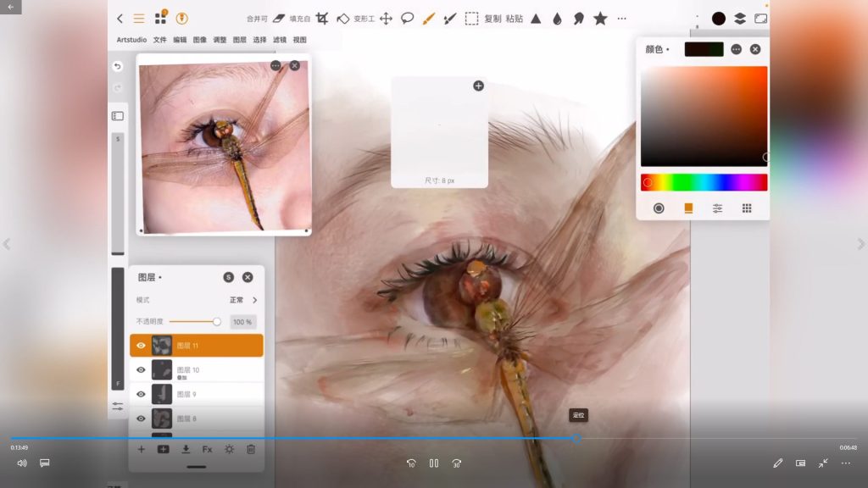Click the 复制 button
This screenshot has height=488, width=868.
[x=492, y=19]
